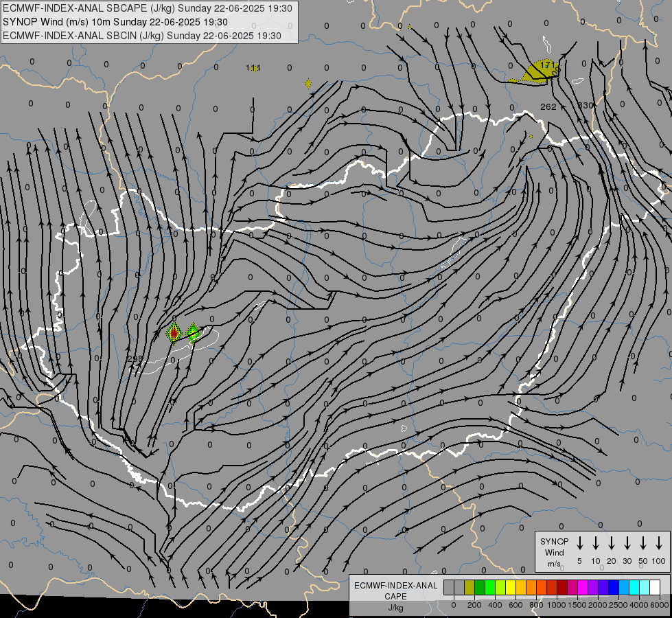Pick the bright magenta swatch in the CAPE legend
The height and width of the screenshot is (618, 672).
(x=583, y=587)
